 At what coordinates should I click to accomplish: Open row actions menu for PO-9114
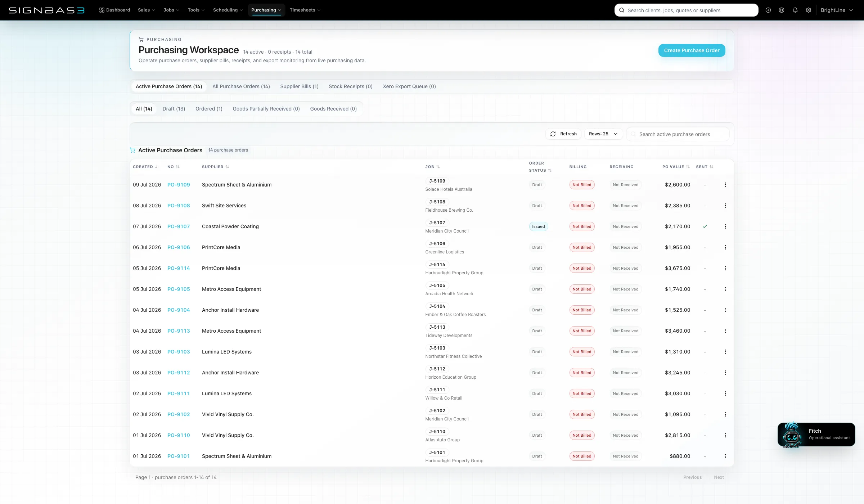coord(725,268)
